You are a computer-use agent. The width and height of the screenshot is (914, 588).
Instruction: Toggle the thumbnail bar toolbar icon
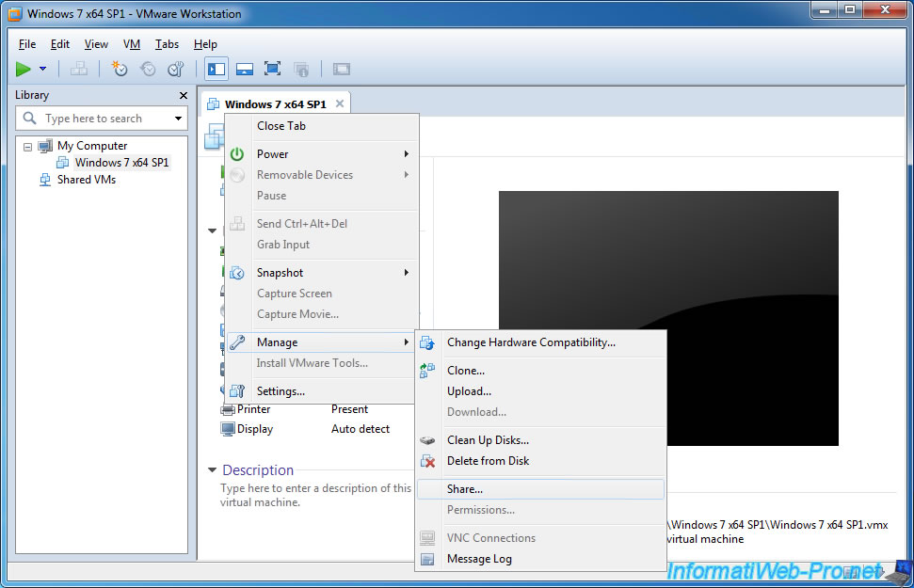(244, 70)
